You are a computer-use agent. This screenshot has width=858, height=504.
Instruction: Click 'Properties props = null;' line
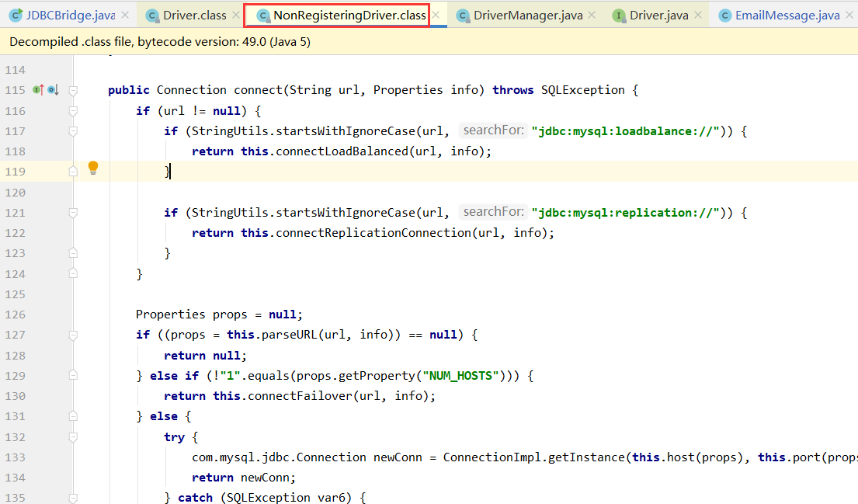(219, 315)
